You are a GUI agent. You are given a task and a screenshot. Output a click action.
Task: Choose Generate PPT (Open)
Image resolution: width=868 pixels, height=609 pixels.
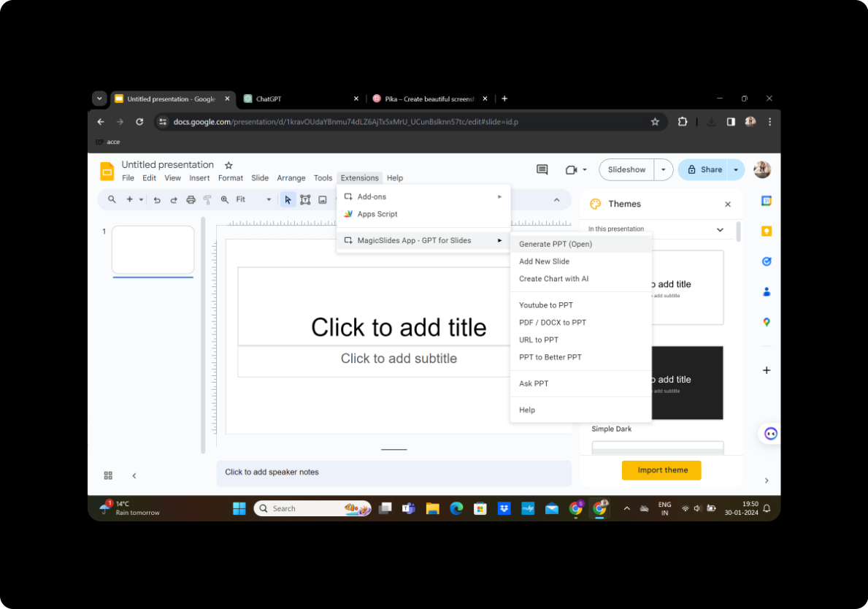pyautogui.click(x=580, y=244)
